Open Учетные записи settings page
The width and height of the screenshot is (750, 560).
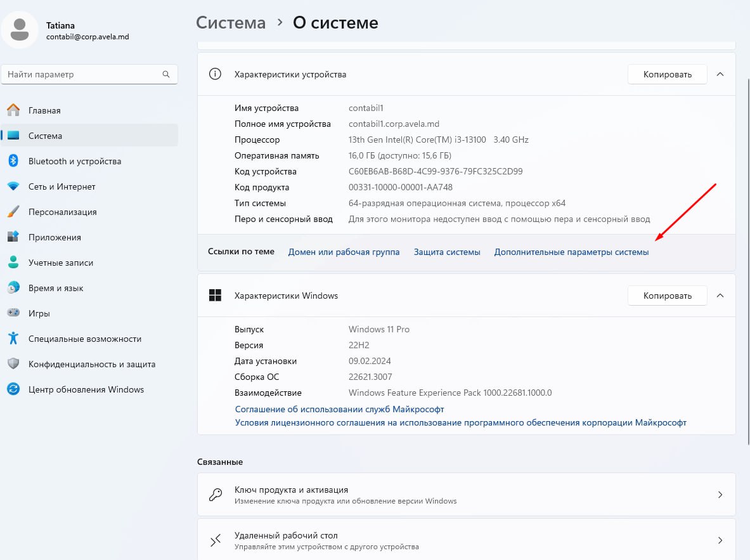tap(89, 263)
